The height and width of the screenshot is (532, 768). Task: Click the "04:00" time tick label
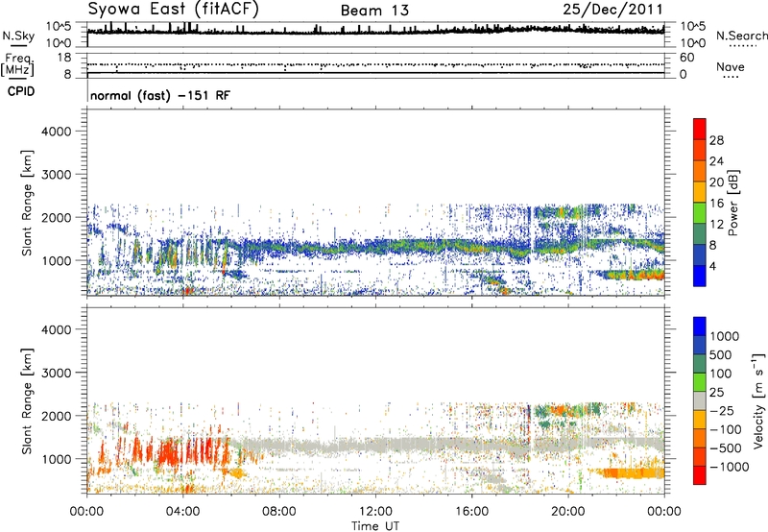(x=182, y=512)
